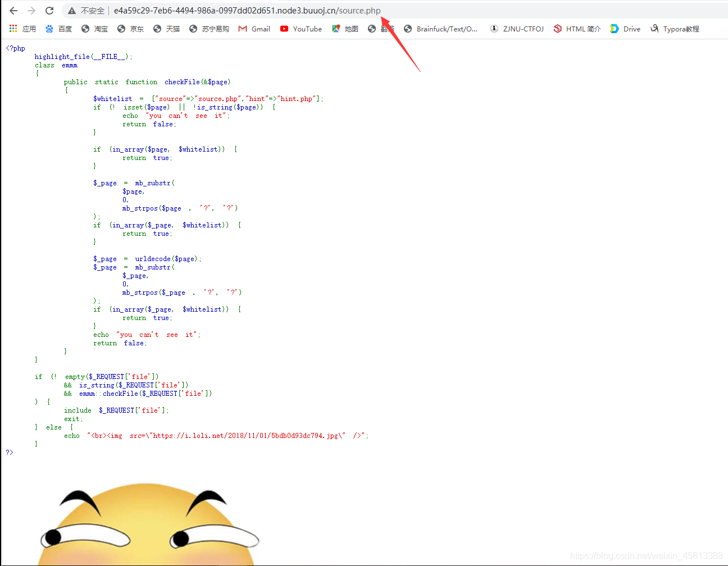Screen dimensions: 728x566
Task: Open the 苏宁易购 bookmark
Action: 209,29
